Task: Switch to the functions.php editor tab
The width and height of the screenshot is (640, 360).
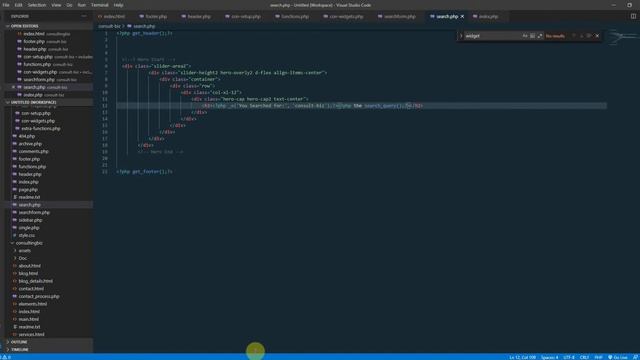Action: (x=292, y=16)
